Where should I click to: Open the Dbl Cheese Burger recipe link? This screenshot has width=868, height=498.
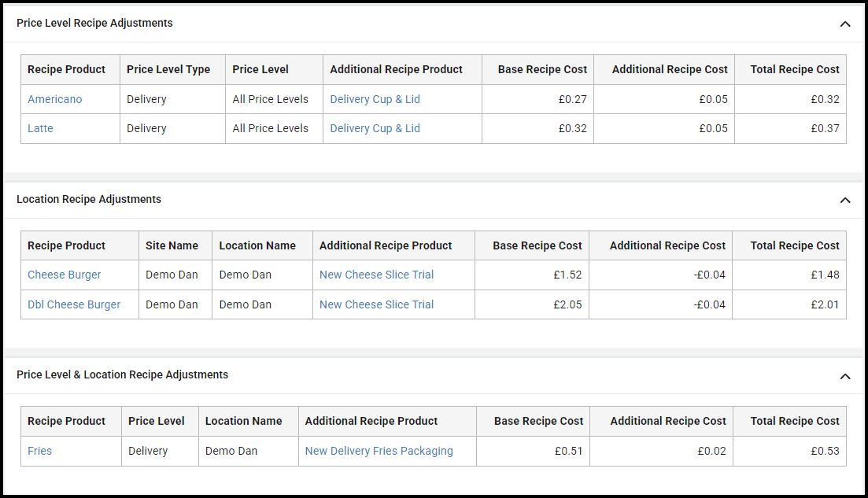point(74,304)
